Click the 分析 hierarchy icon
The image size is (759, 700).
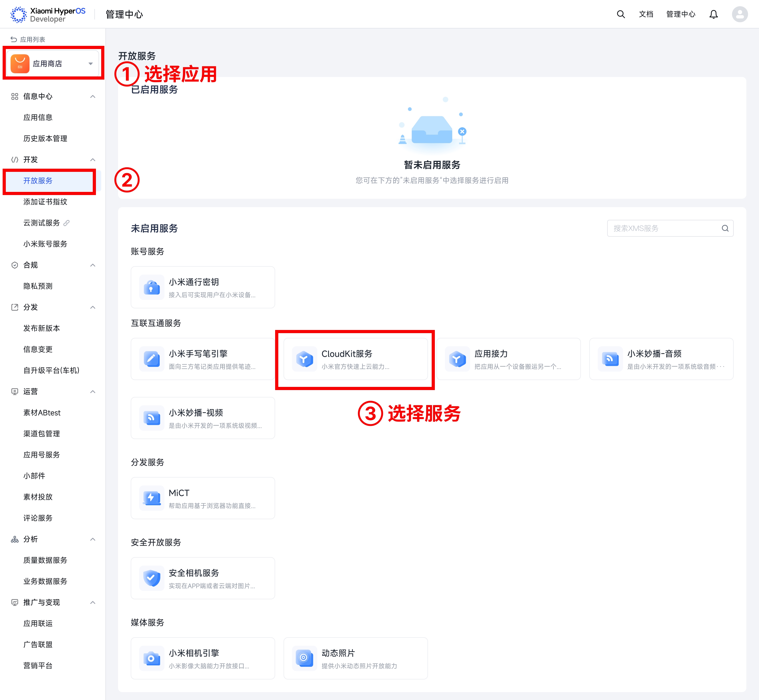pos(15,539)
